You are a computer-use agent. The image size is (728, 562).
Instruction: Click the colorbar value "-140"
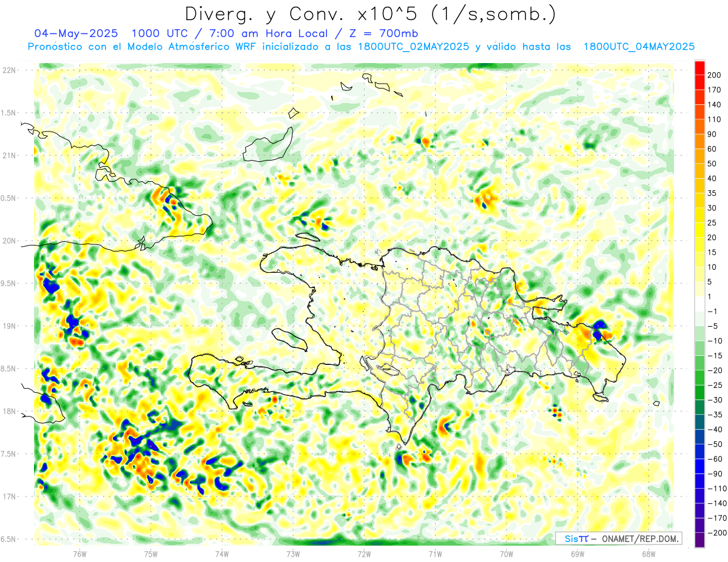coord(716,503)
